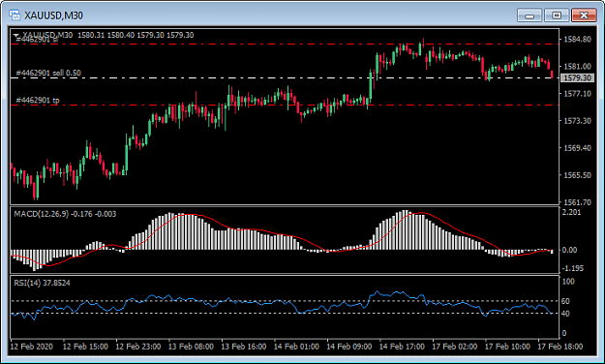
Task: Minimize the XAUUSD,M30 chart window
Action: click(529, 15)
